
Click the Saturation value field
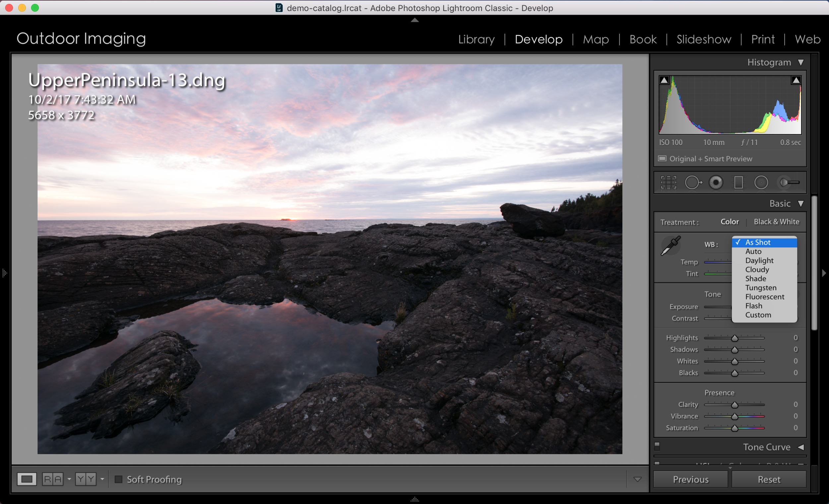click(x=796, y=428)
